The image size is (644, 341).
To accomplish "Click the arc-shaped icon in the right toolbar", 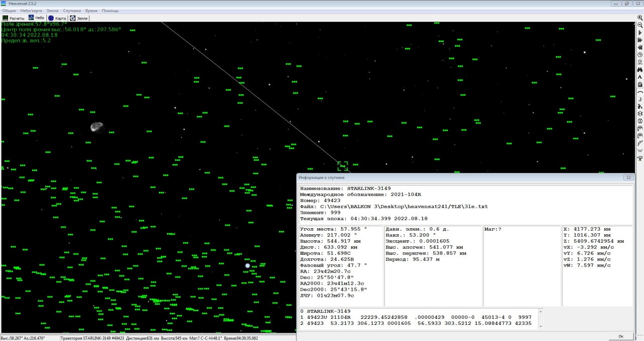I will (640, 92).
